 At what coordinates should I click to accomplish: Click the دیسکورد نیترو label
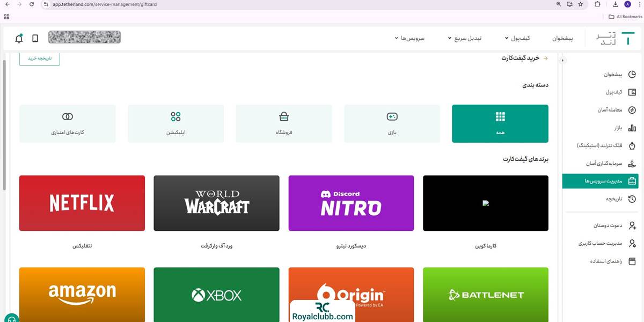[351, 246]
